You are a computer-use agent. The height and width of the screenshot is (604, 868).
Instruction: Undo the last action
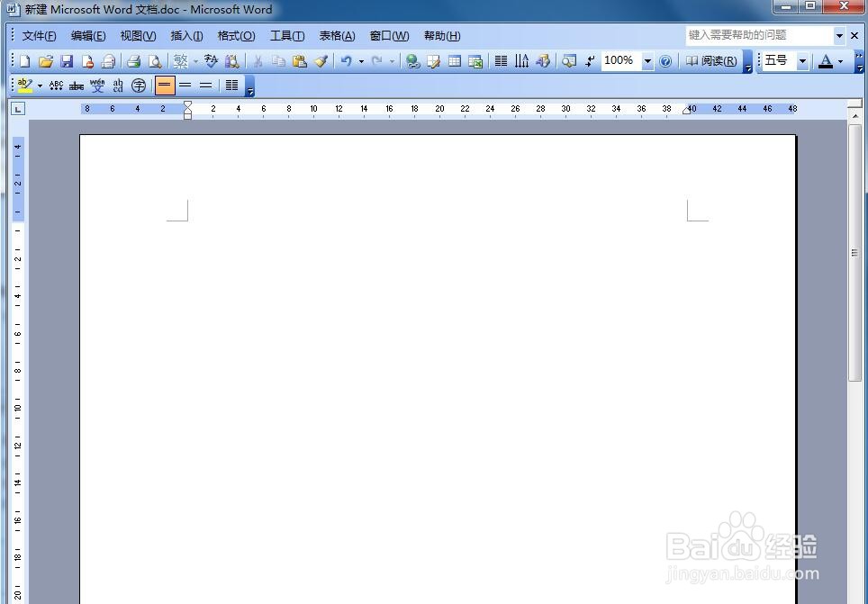pyautogui.click(x=347, y=61)
